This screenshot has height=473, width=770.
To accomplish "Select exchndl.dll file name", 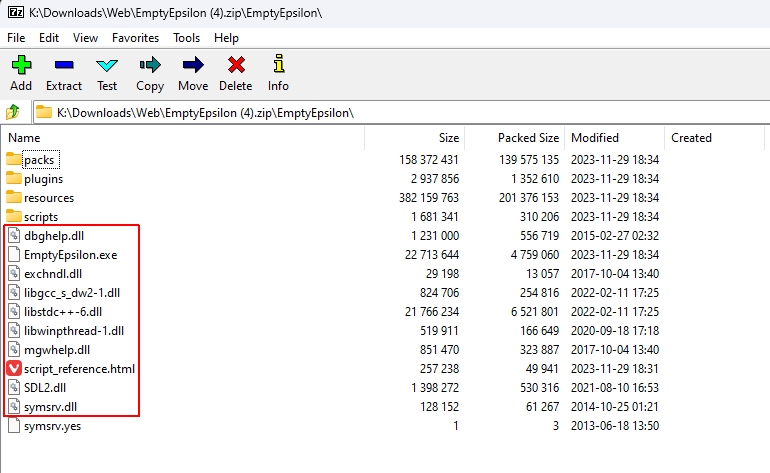I will (x=53, y=274).
